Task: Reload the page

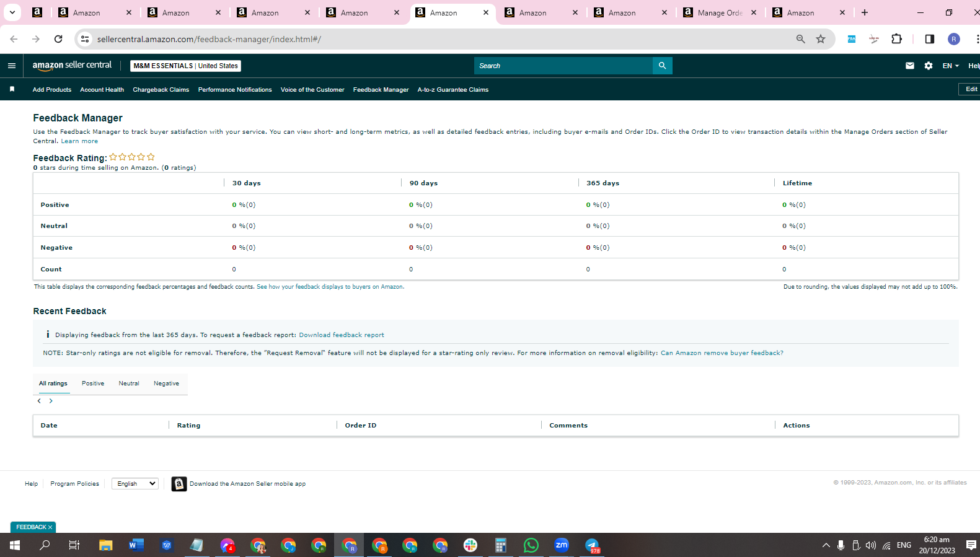Action: pyautogui.click(x=58, y=39)
